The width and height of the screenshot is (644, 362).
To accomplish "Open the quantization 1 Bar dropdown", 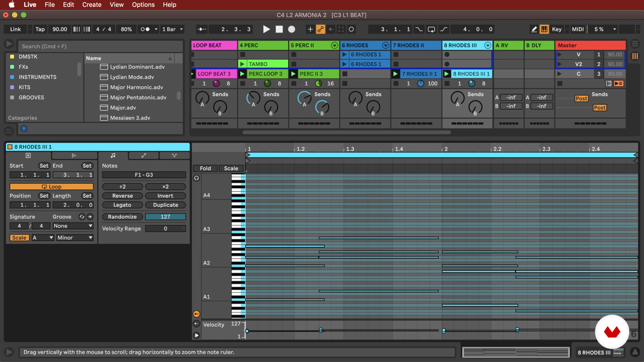I will (x=173, y=29).
